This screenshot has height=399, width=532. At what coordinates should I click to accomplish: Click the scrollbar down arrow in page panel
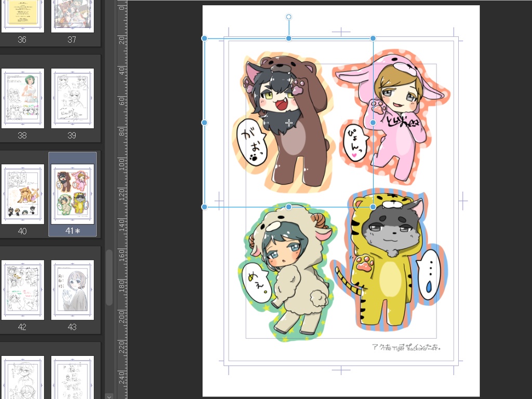pos(109,395)
